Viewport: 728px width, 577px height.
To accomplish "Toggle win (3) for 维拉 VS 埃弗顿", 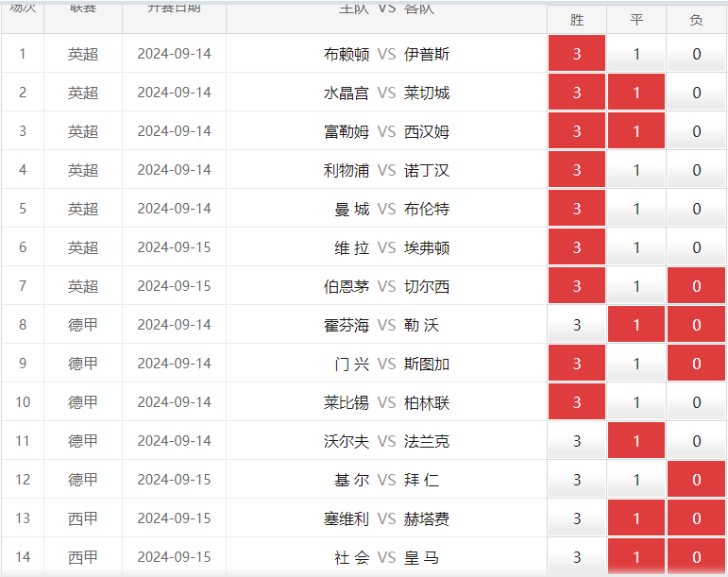I will coord(577,247).
